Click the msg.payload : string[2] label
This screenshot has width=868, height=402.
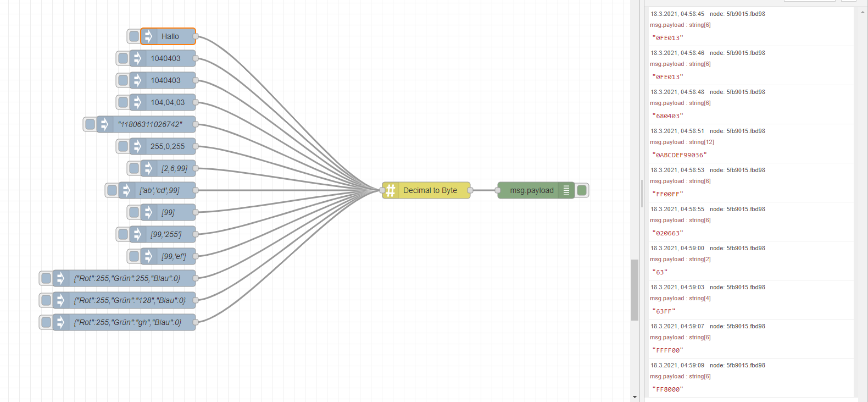(x=680, y=259)
